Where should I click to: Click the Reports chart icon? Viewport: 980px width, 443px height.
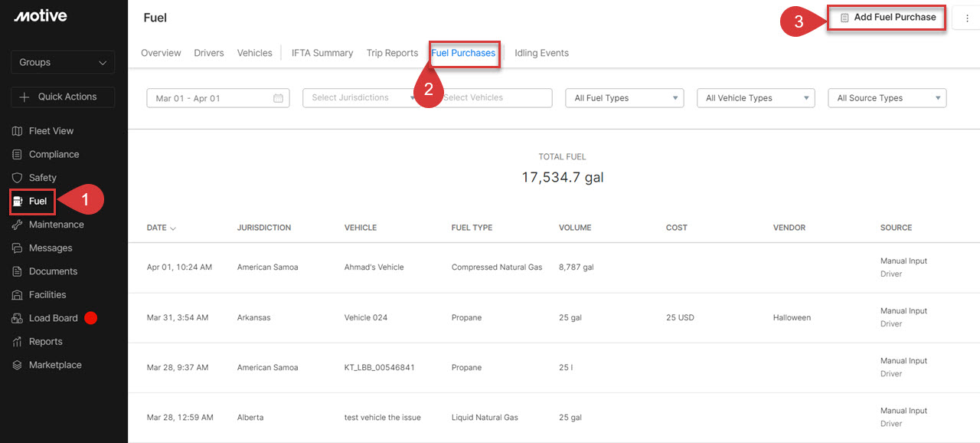click(x=18, y=342)
